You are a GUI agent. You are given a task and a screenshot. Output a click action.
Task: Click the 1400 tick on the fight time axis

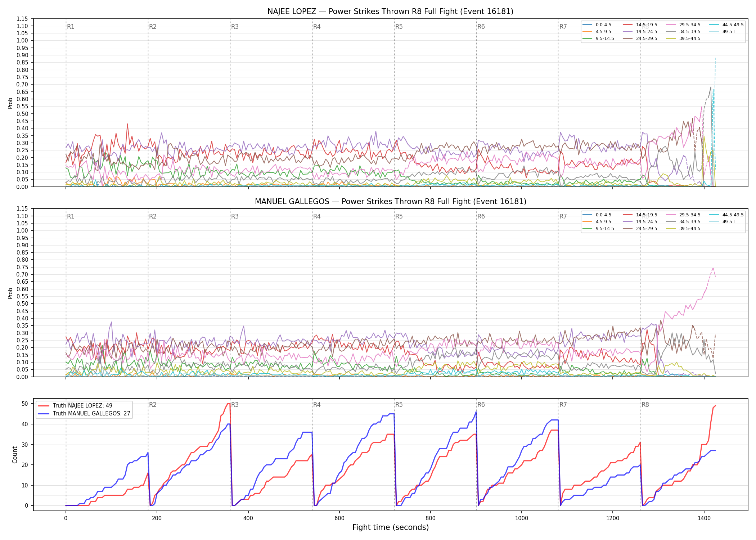(704, 518)
